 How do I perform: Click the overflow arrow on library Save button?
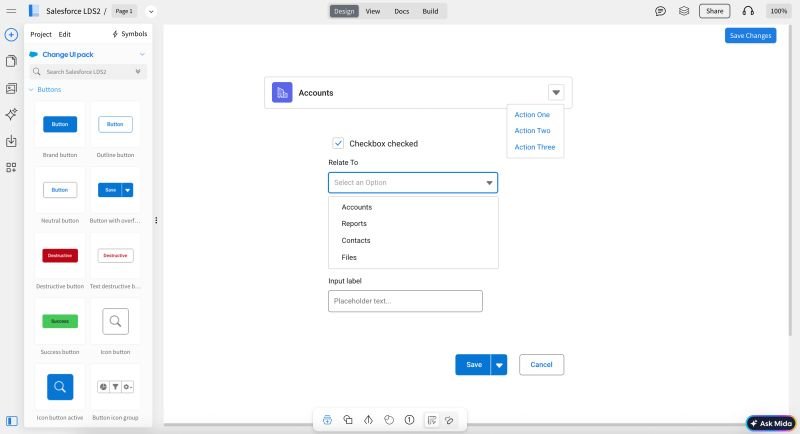128,190
